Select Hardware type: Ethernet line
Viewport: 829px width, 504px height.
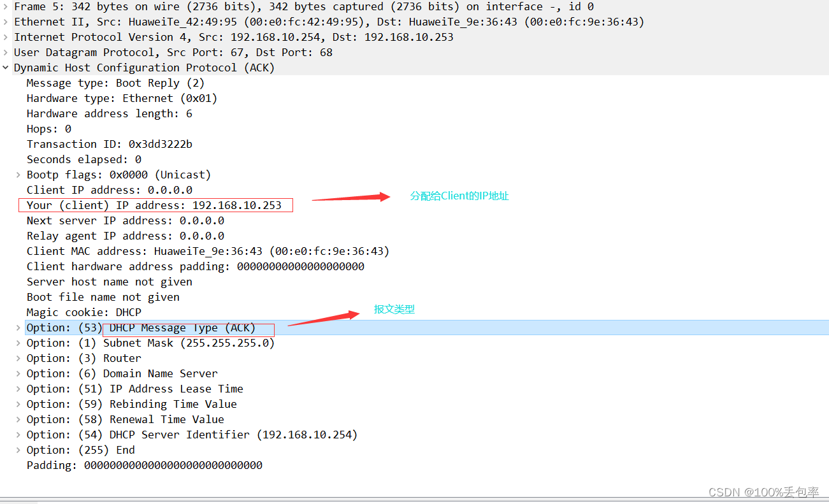pos(122,99)
